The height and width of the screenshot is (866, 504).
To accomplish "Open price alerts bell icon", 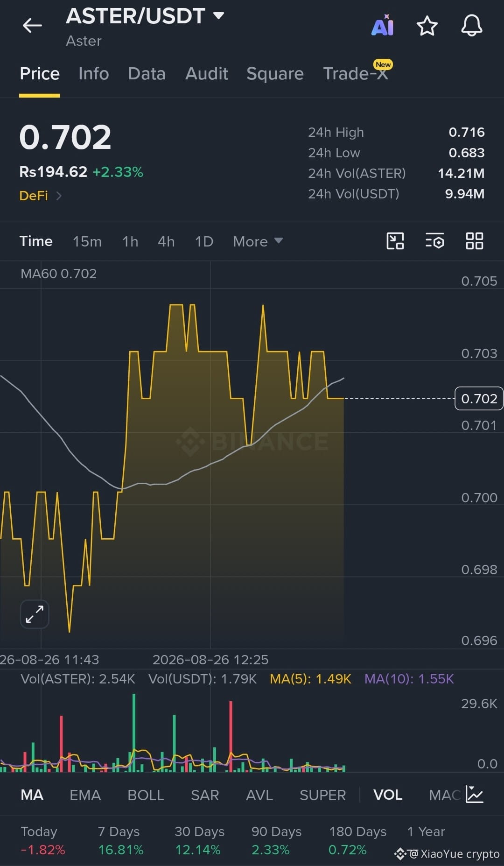I will (472, 25).
